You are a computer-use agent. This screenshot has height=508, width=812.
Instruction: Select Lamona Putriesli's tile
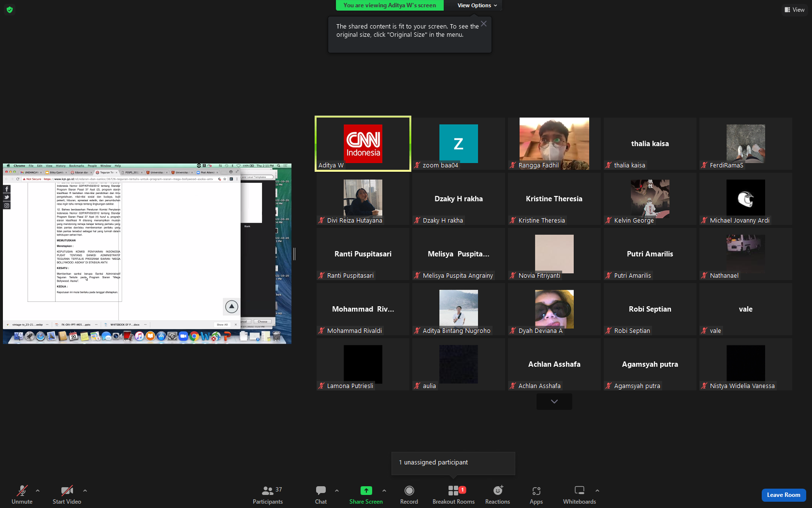click(363, 364)
